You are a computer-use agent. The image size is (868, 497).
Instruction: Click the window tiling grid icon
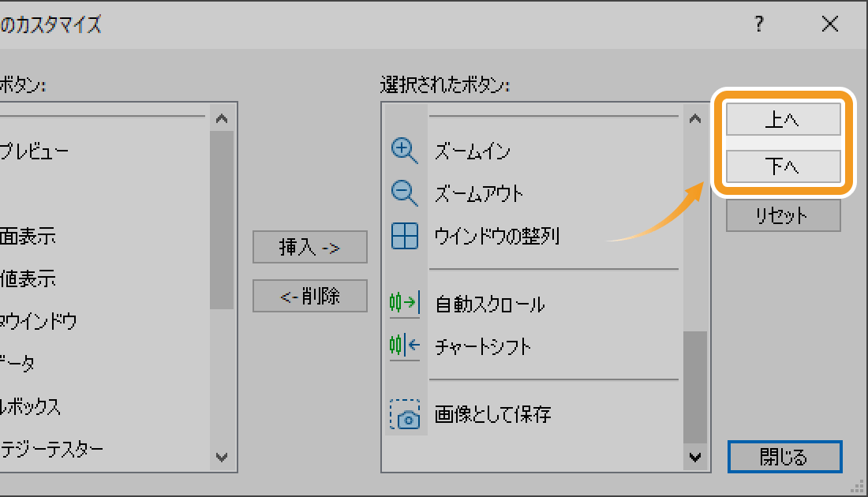point(405,236)
